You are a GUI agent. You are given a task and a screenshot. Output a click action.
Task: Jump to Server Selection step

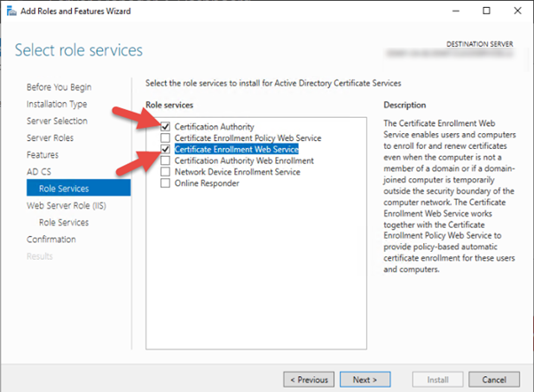pos(57,121)
